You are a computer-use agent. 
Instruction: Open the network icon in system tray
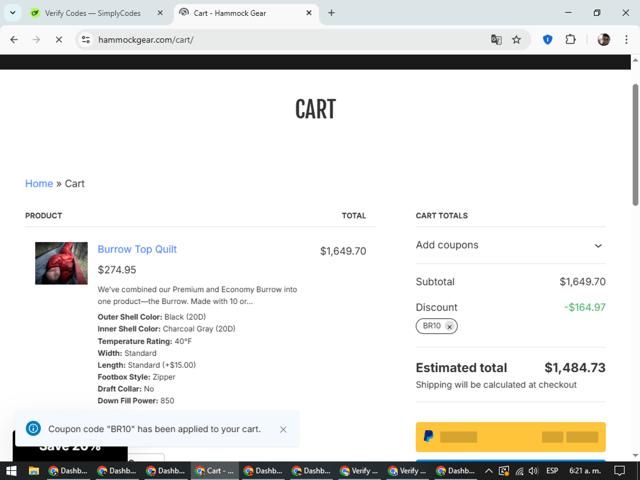519,471
